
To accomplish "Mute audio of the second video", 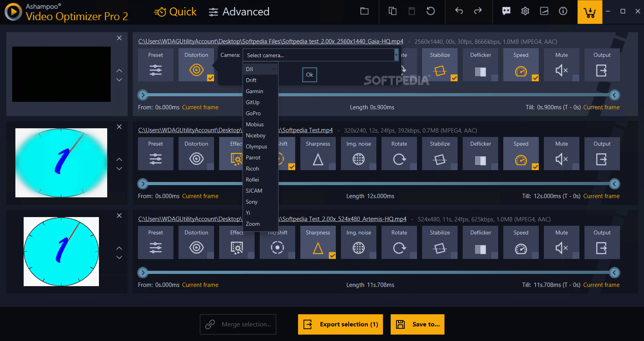I will (x=561, y=159).
